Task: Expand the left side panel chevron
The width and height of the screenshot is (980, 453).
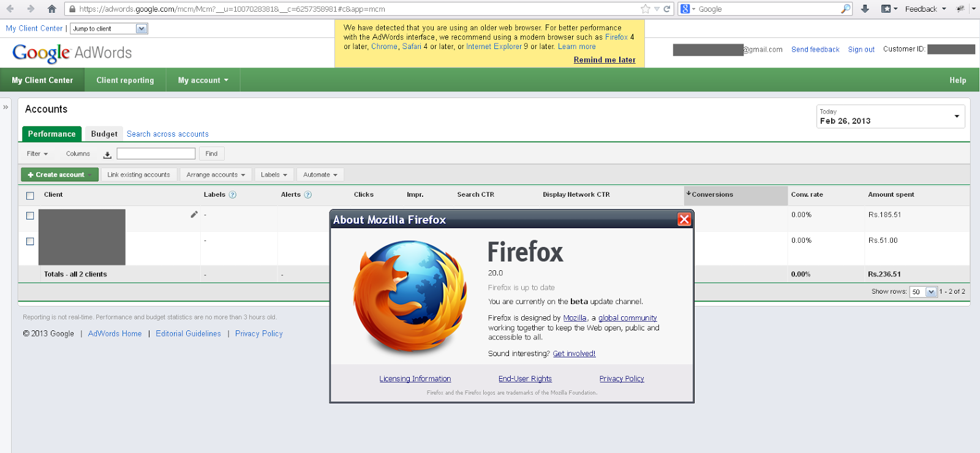Action: pyautogui.click(x=6, y=107)
